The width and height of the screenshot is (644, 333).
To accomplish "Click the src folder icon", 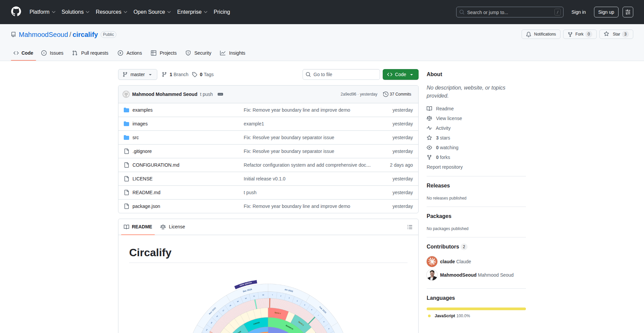I will pyautogui.click(x=126, y=137).
